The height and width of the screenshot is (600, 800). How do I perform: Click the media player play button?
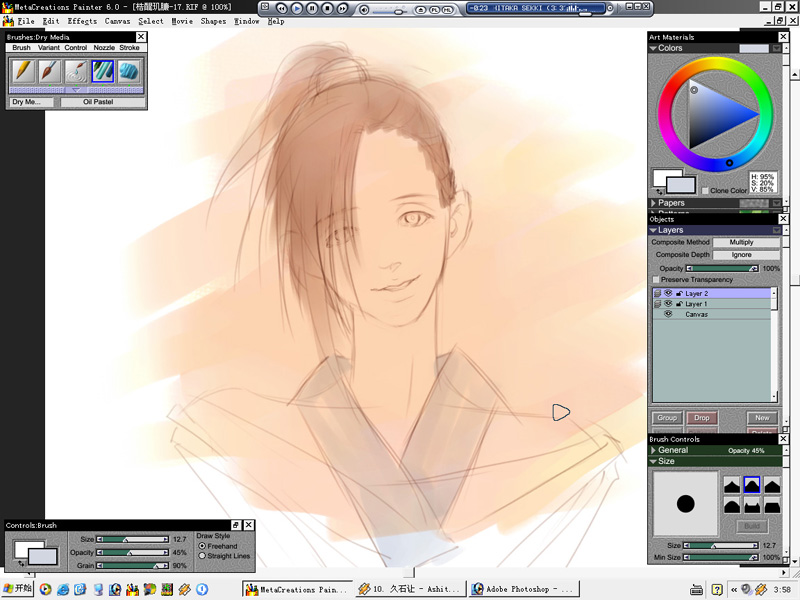pyautogui.click(x=297, y=8)
